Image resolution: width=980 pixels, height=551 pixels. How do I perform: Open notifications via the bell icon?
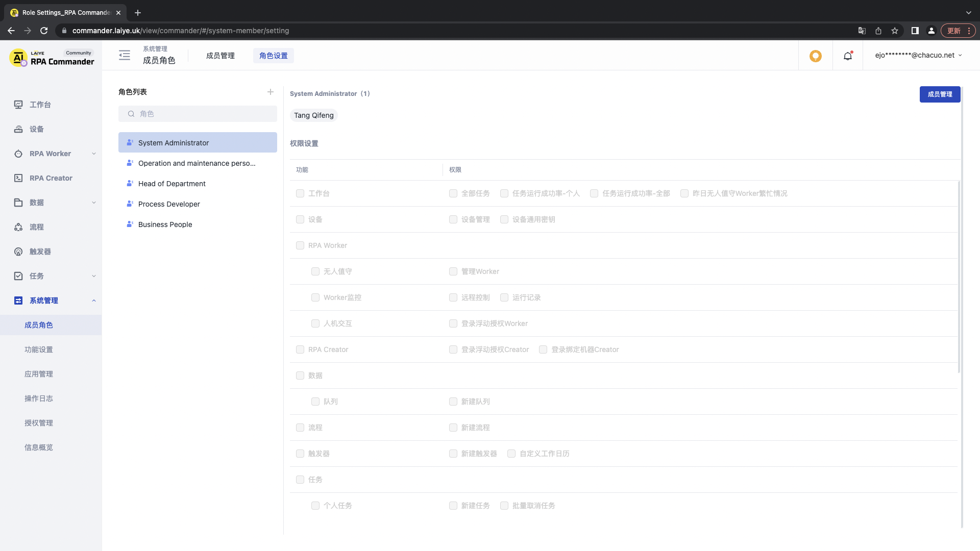848,56
